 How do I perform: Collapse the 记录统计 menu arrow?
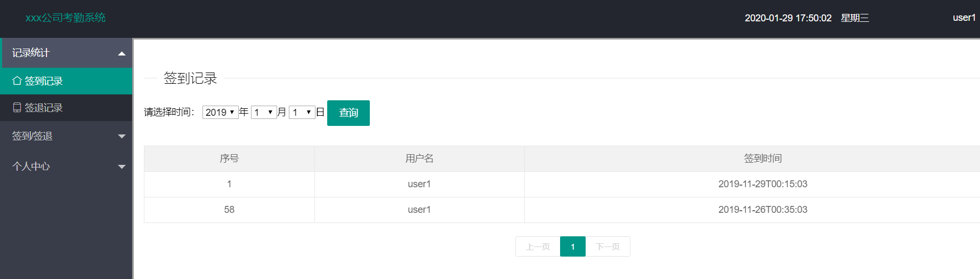[122, 53]
